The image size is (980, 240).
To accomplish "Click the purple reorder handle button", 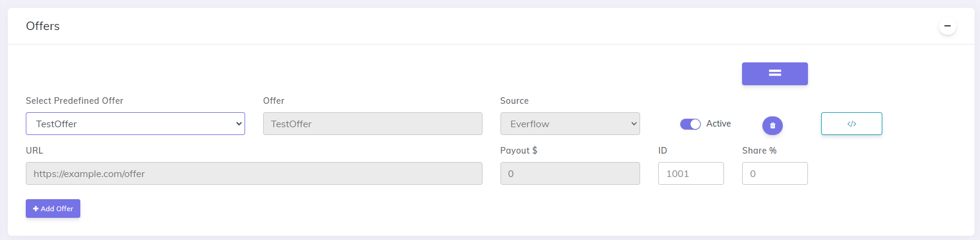I will pyautogui.click(x=774, y=74).
